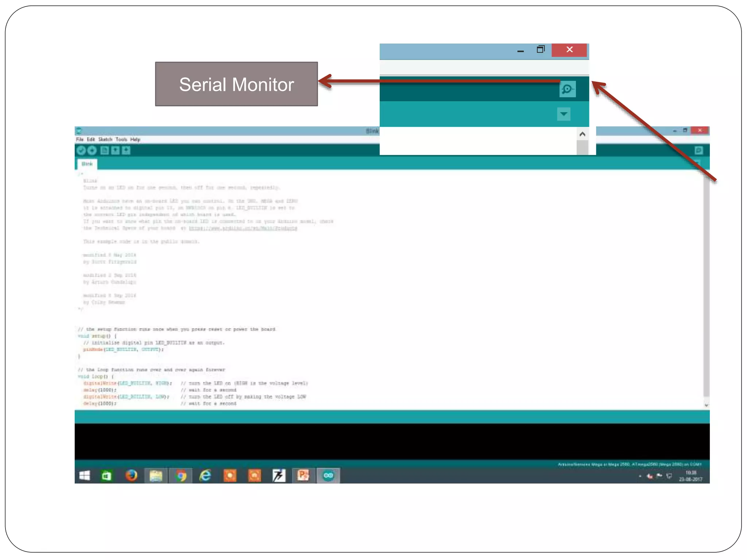Launch Firefox from the taskbar
Viewport: 747px width, 560px height.
pos(131,475)
